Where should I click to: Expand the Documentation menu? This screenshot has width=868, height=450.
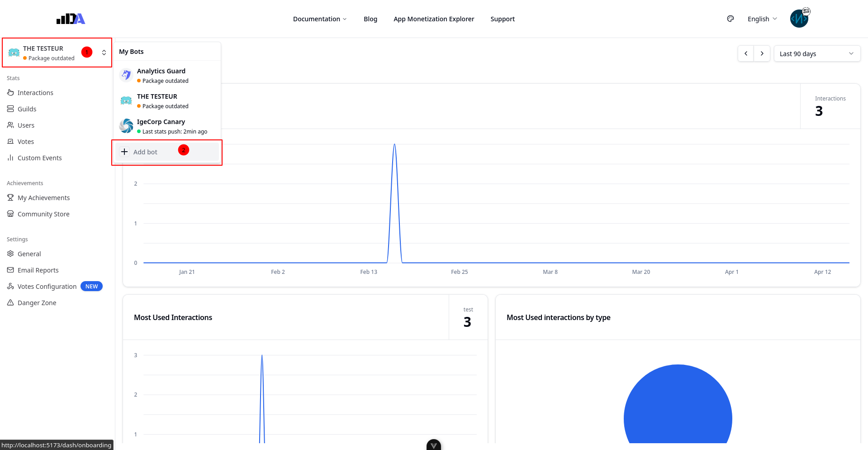click(319, 19)
